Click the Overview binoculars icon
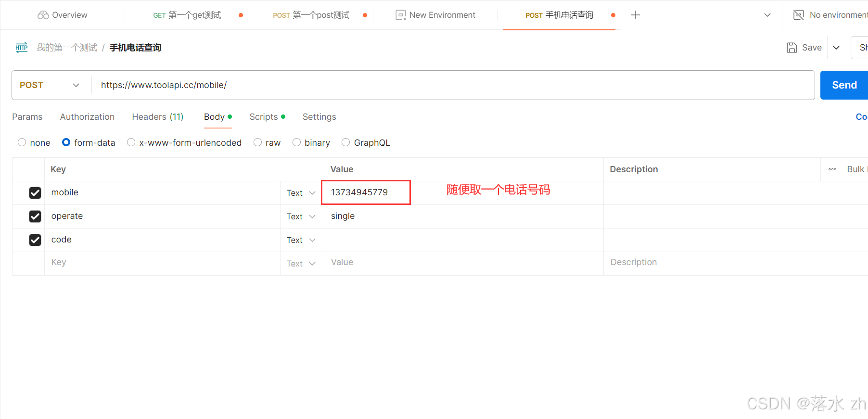868x419 pixels. (x=43, y=15)
